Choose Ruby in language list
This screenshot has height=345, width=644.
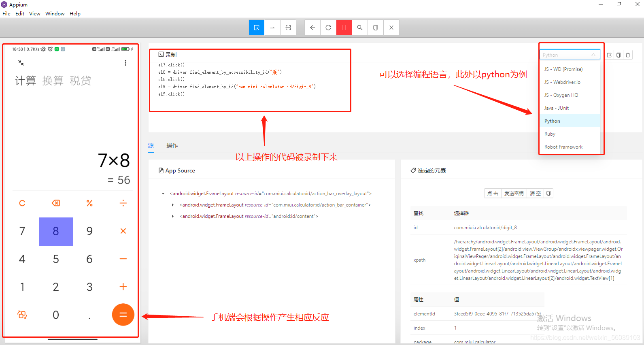pyautogui.click(x=570, y=134)
